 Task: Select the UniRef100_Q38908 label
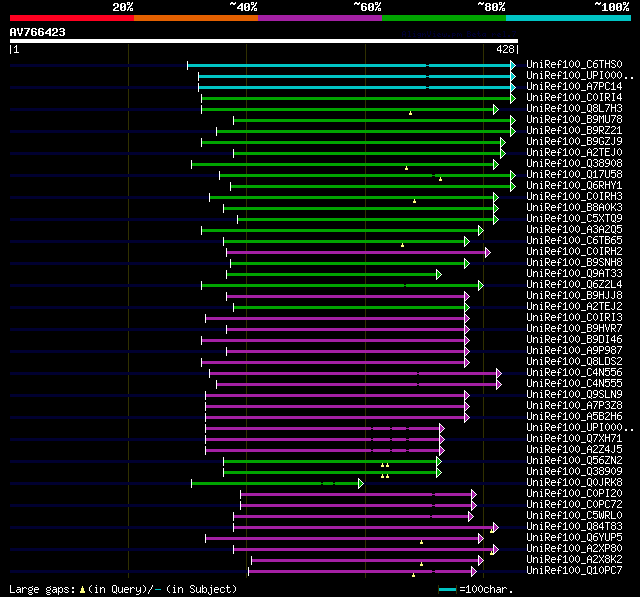(x=574, y=164)
